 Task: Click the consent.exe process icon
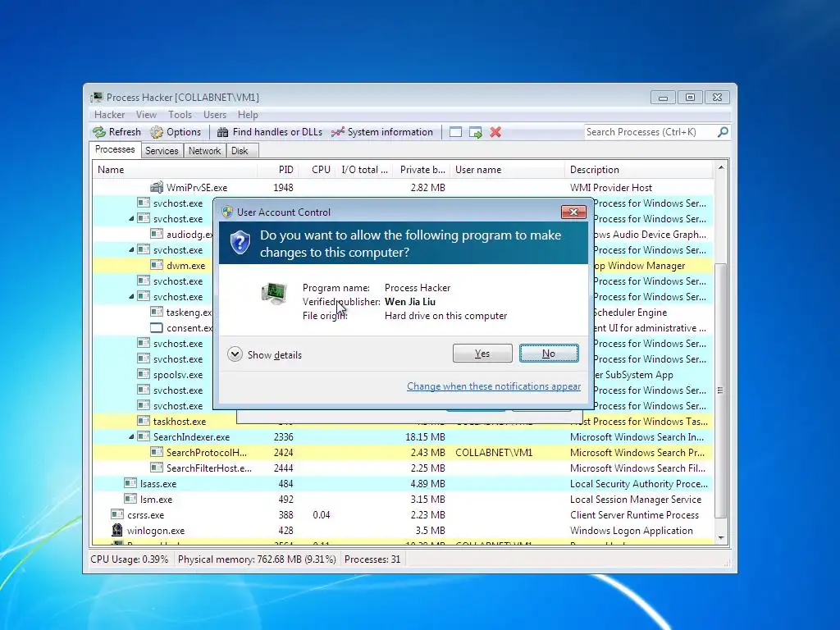157,328
